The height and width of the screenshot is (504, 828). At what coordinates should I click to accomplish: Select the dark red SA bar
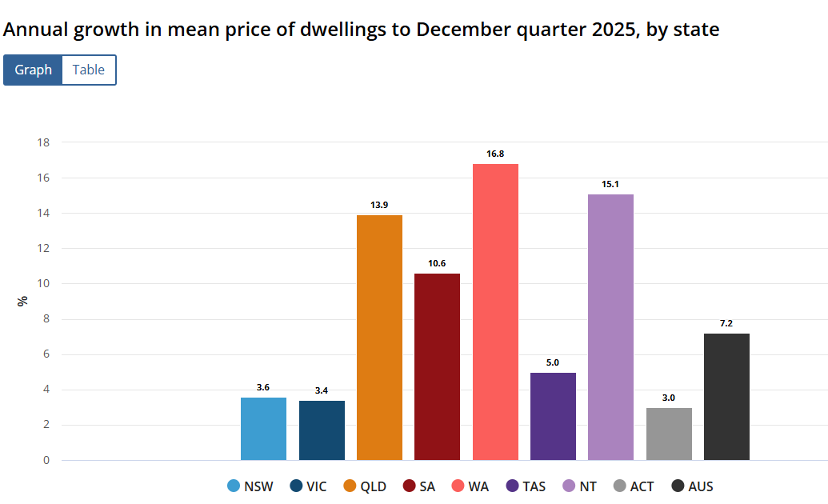(x=437, y=366)
